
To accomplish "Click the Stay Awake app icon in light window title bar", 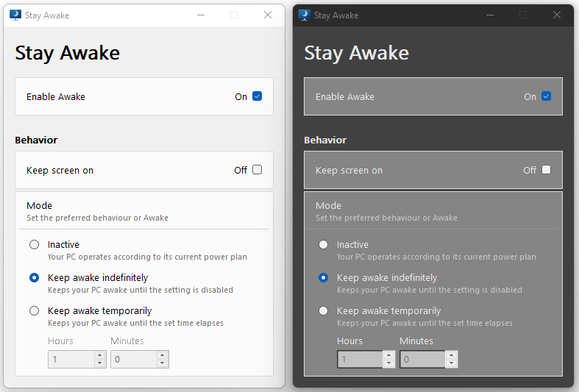I will [15, 15].
